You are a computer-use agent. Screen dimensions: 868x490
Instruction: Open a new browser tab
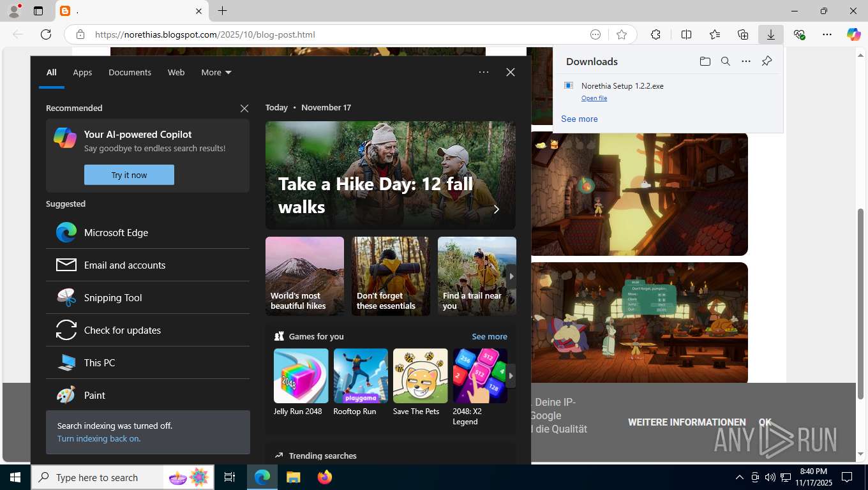point(222,11)
